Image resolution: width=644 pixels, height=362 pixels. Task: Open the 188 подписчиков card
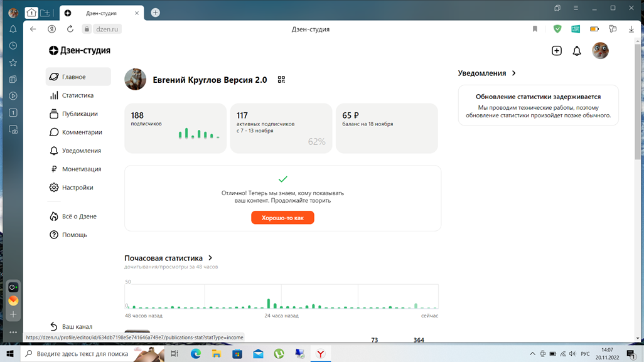(175, 129)
